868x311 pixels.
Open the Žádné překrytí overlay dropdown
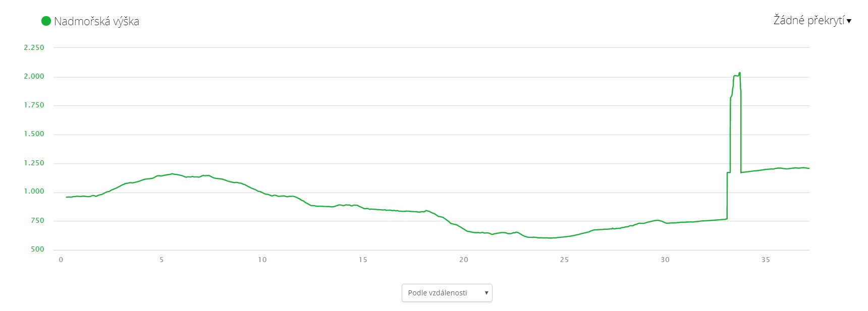click(808, 21)
